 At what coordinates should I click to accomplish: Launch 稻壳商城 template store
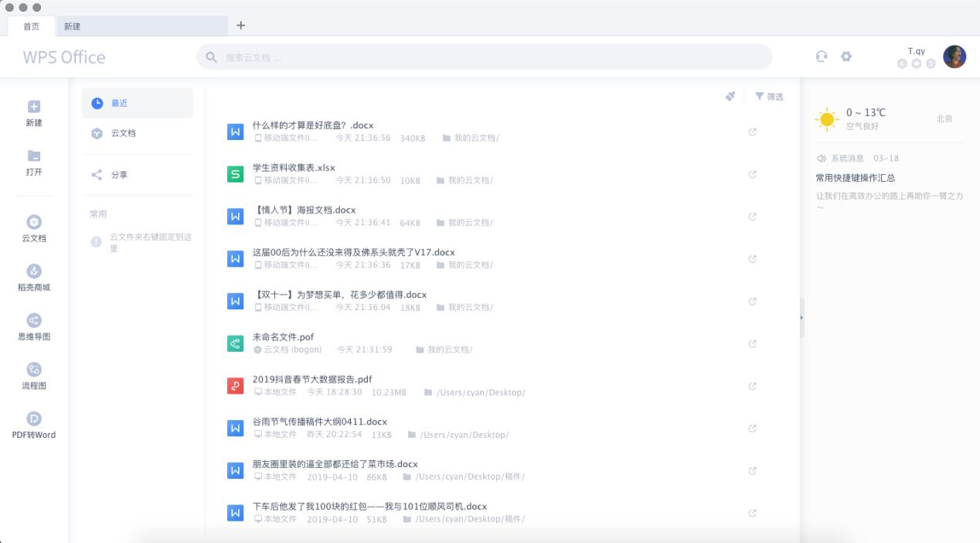[x=33, y=278]
